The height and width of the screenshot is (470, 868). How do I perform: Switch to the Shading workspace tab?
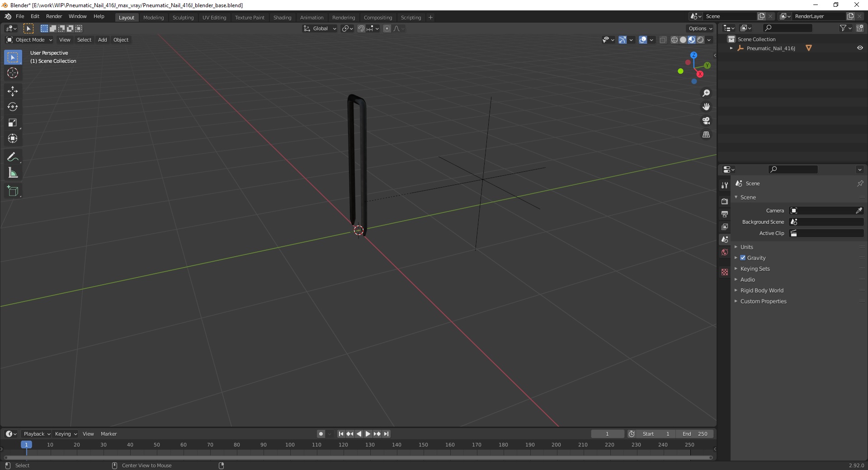282,18
